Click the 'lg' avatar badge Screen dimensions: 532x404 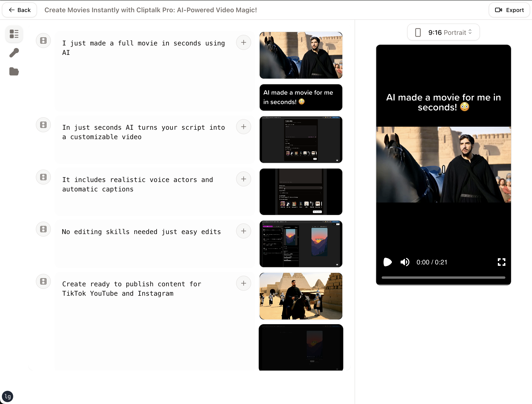click(x=8, y=396)
